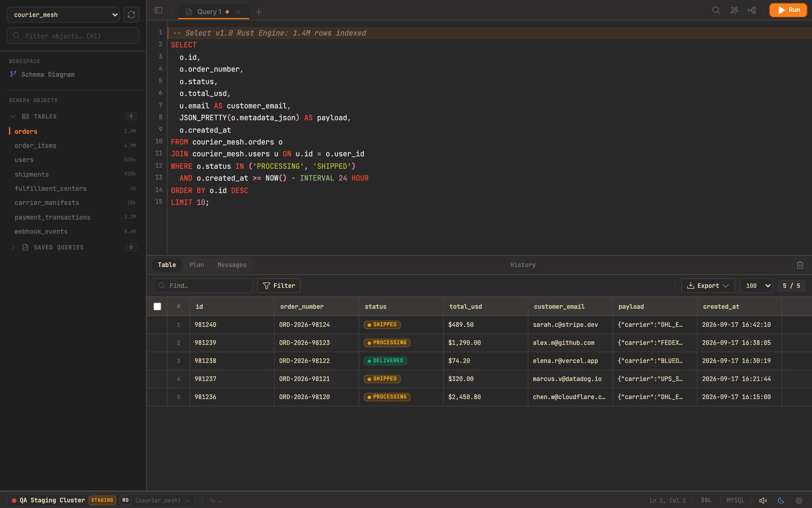812x508 pixels.
Task: Click the Filter button
Action: [279, 286]
